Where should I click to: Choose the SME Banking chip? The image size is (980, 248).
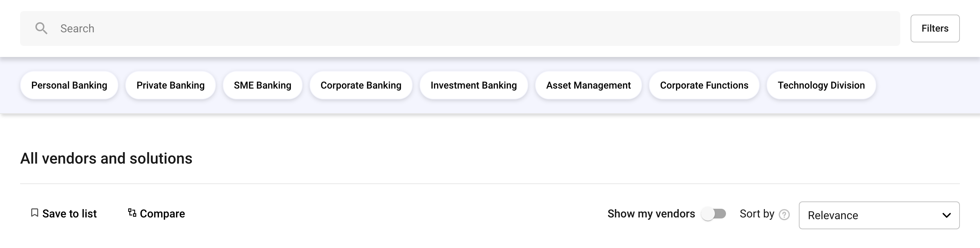[x=262, y=85]
